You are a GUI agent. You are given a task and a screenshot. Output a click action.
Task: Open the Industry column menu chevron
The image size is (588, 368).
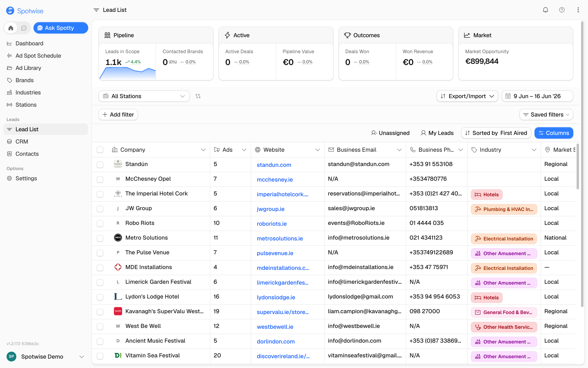534,150
